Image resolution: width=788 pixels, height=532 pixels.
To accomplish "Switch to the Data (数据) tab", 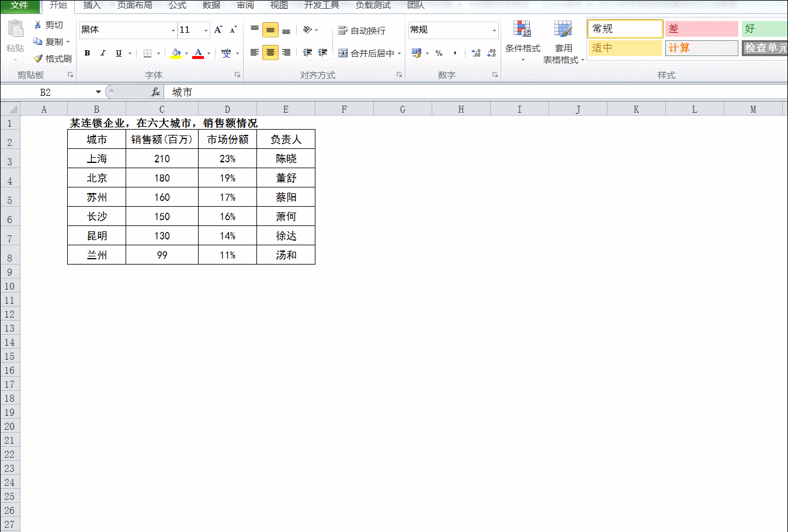I will point(211,5).
